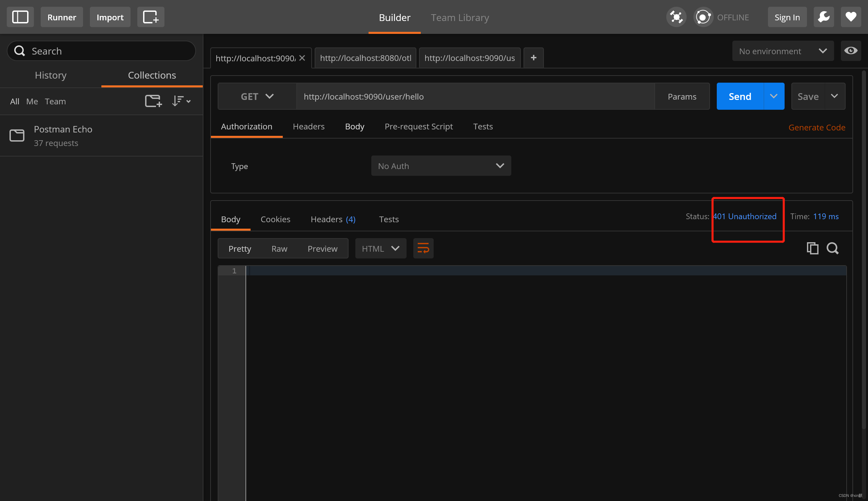Image resolution: width=868 pixels, height=501 pixels.
Task: Search within response body
Action: [832, 248]
